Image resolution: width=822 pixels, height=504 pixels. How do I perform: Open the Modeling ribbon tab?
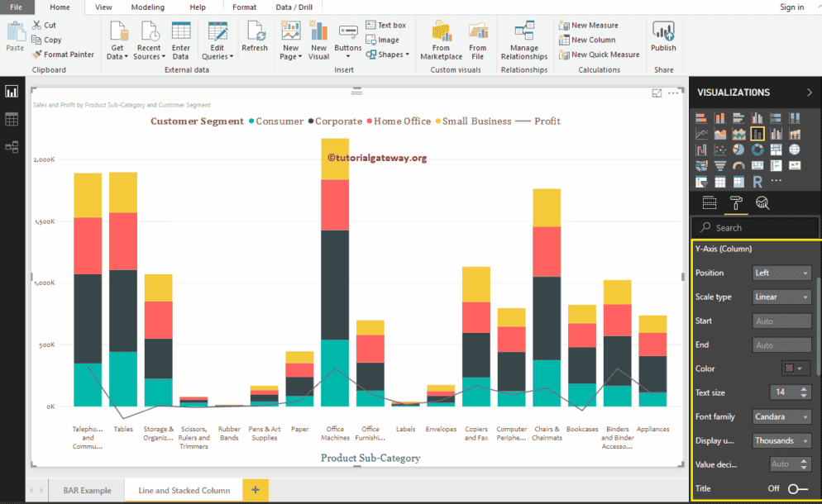[147, 7]
